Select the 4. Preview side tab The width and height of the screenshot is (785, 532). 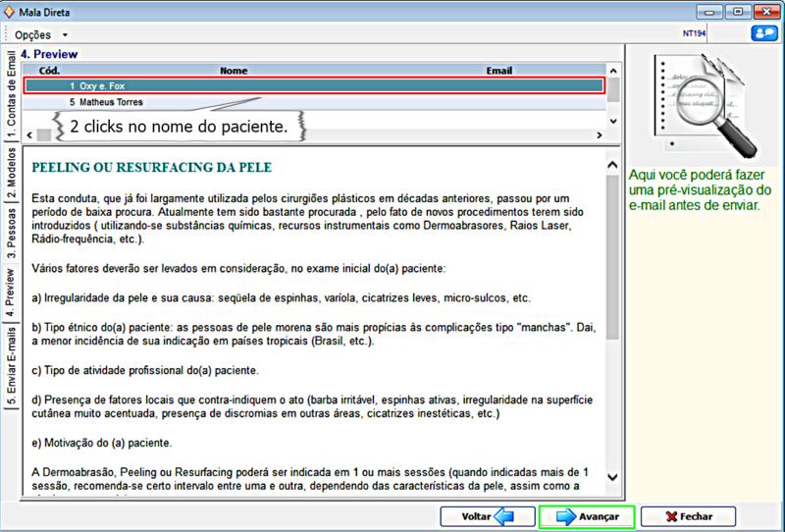point(11,291)
